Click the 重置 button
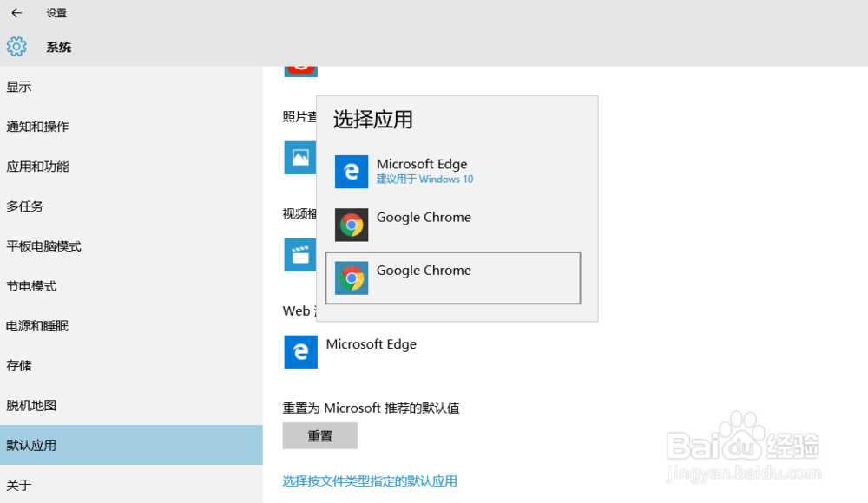Viewport: 868px width, 503px height. click(320, 435)
